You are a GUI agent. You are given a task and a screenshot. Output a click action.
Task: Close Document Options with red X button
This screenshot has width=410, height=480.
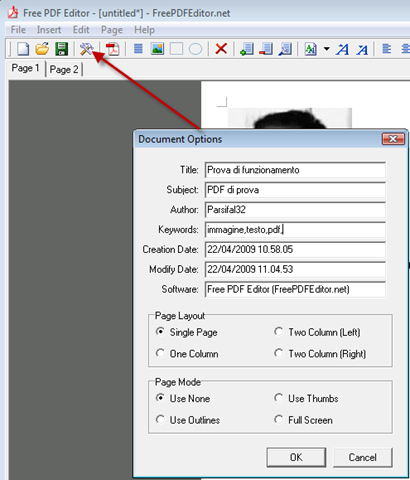pos(393,139)
